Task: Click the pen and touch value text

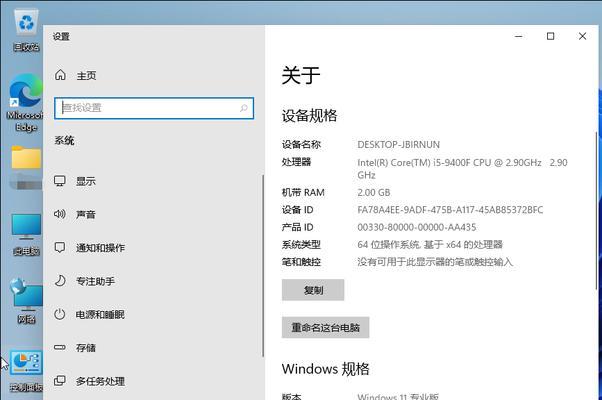Action: 435,262
